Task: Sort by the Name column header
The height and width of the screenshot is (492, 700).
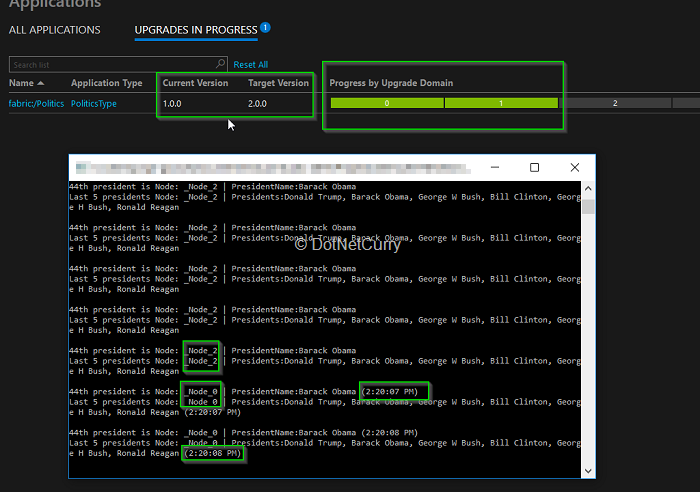Action: (21, 83)
